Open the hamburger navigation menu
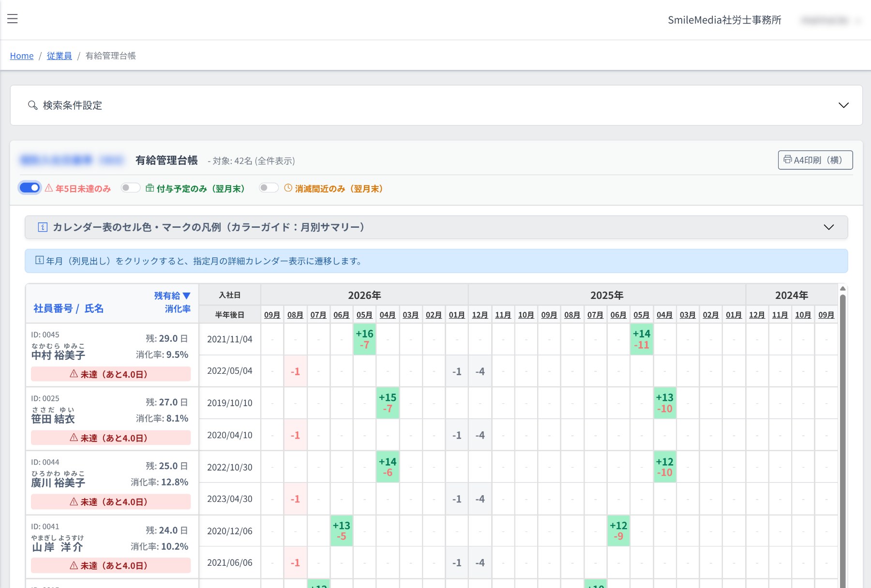 (13, 19)
